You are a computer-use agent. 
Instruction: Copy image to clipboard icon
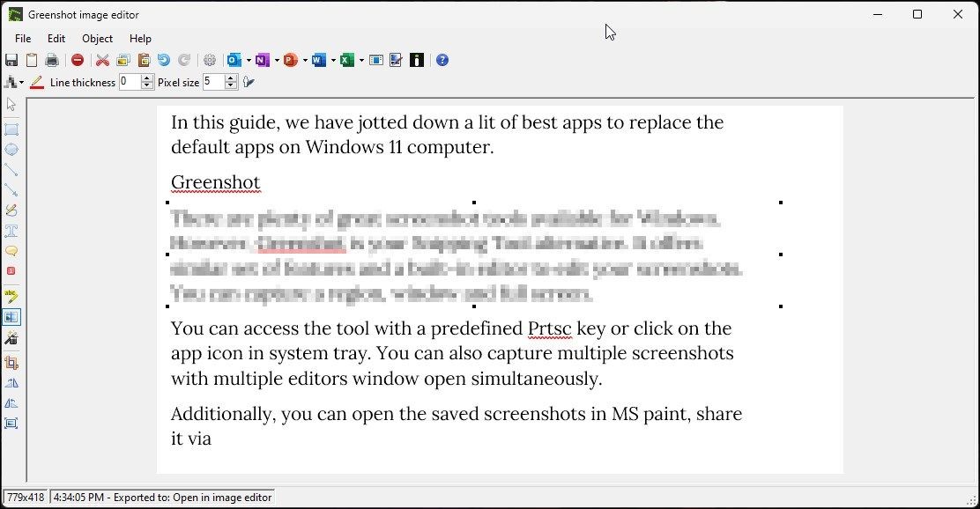[x=31, y=60]
